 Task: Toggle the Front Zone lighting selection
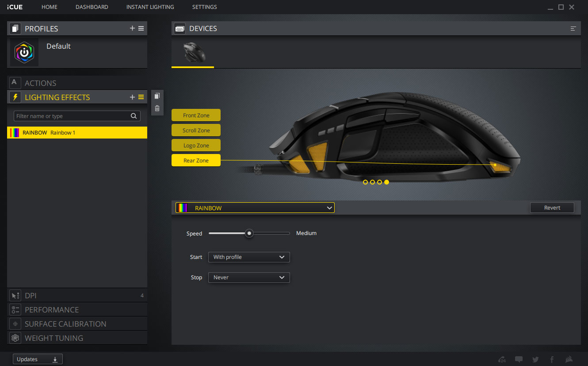(x=196, y=115)
